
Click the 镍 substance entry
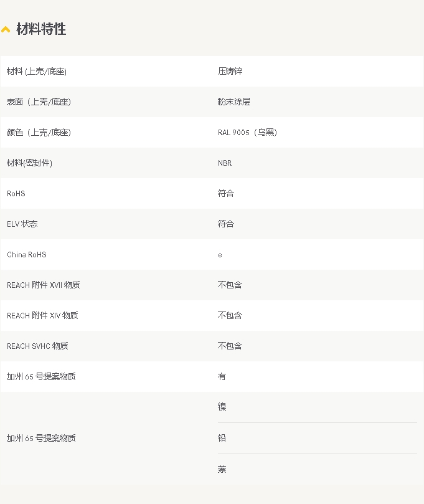tap(222, 407)
